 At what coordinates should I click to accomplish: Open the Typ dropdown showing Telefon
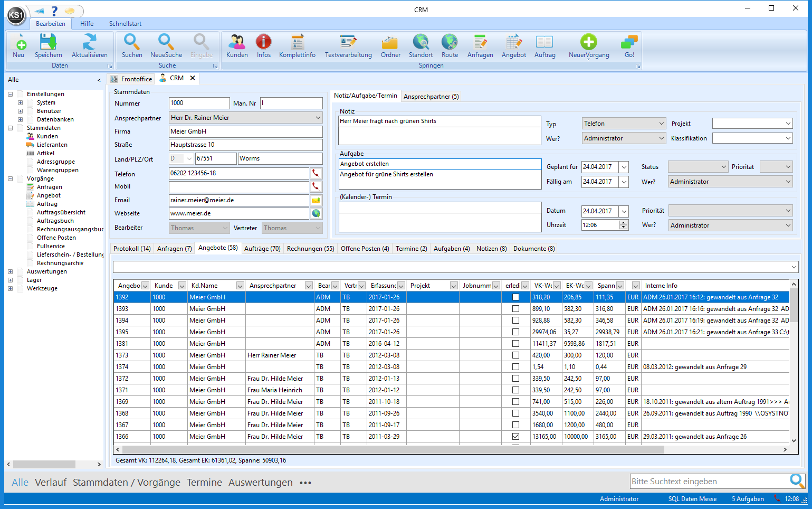point(663,123)
